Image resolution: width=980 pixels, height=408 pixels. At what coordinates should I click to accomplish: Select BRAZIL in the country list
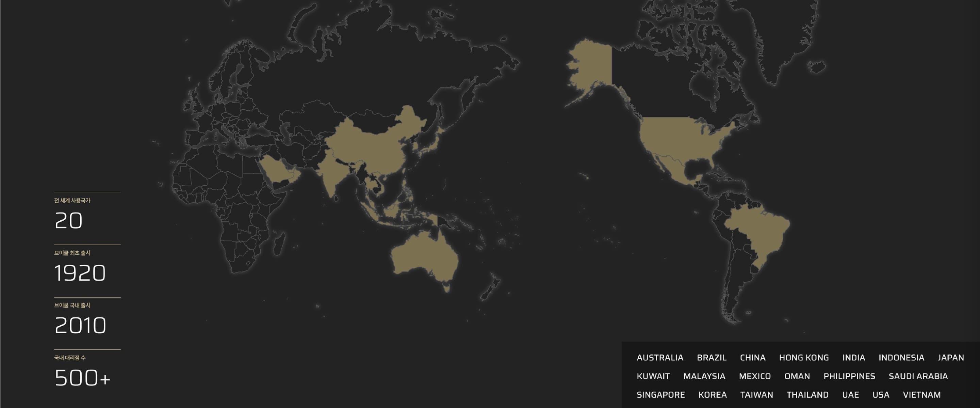[712, 357]
